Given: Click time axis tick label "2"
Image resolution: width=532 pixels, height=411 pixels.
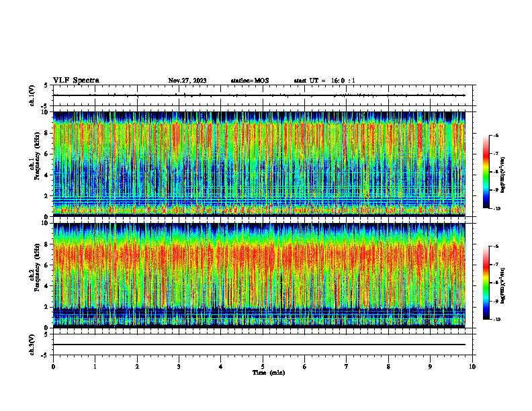Looking at the screenshot, I should 137,367.
